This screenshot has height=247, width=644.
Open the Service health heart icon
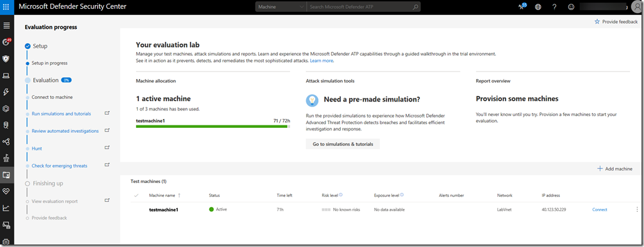[x=6, y=191]
